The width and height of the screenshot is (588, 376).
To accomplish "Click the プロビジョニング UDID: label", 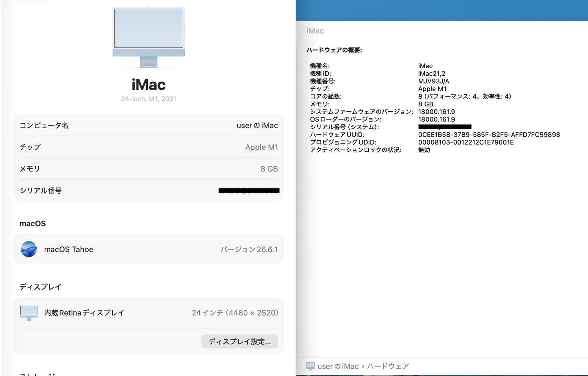I will point(343,142).
